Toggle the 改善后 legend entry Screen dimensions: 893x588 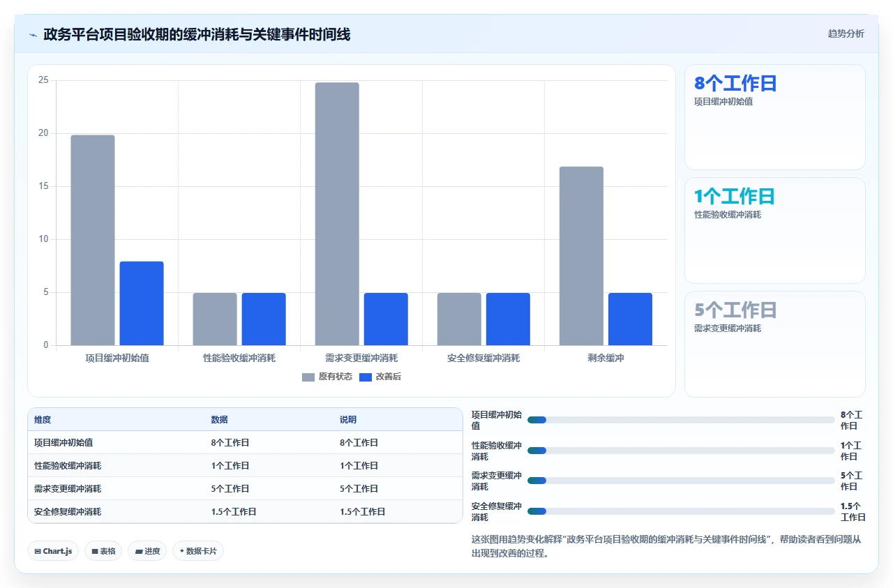click(x=380, y=377)
